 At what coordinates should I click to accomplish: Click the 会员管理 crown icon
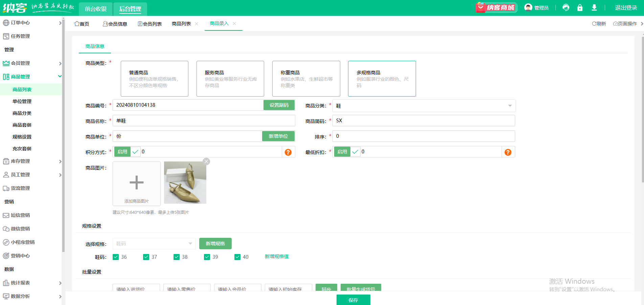point(6,63)
